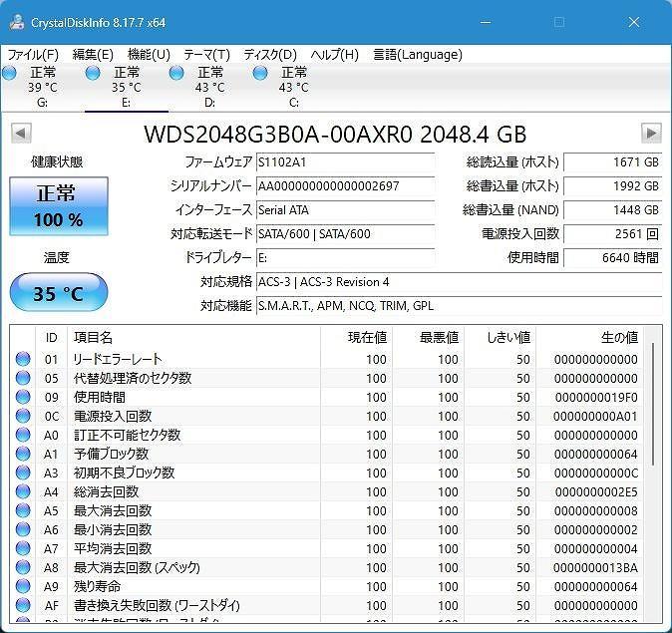Open the ヘルプ(H) menu
This screenshot has width=672, height=633.
pos(335,55)
